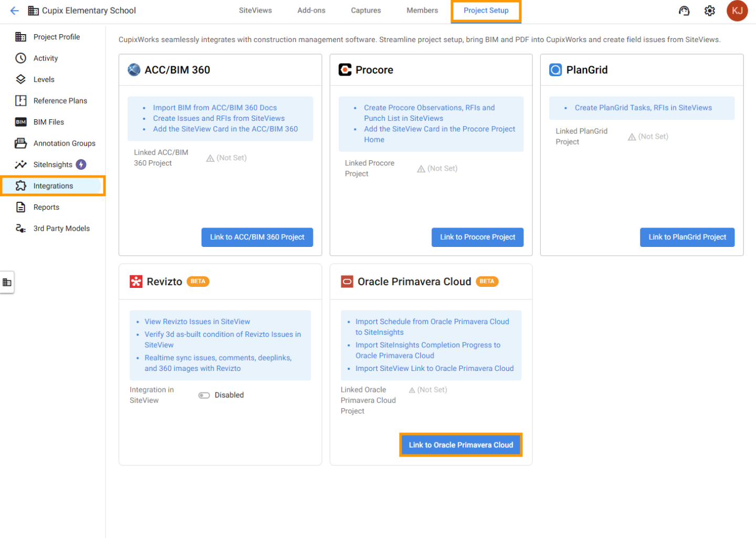Open the Members tab
Image resolution: width=756 pixels, height=538 pixels.
coord(422,11)
